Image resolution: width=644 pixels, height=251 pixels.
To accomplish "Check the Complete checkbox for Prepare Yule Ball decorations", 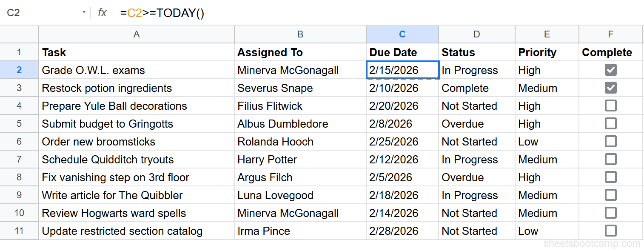I will (x=610, y=106).
